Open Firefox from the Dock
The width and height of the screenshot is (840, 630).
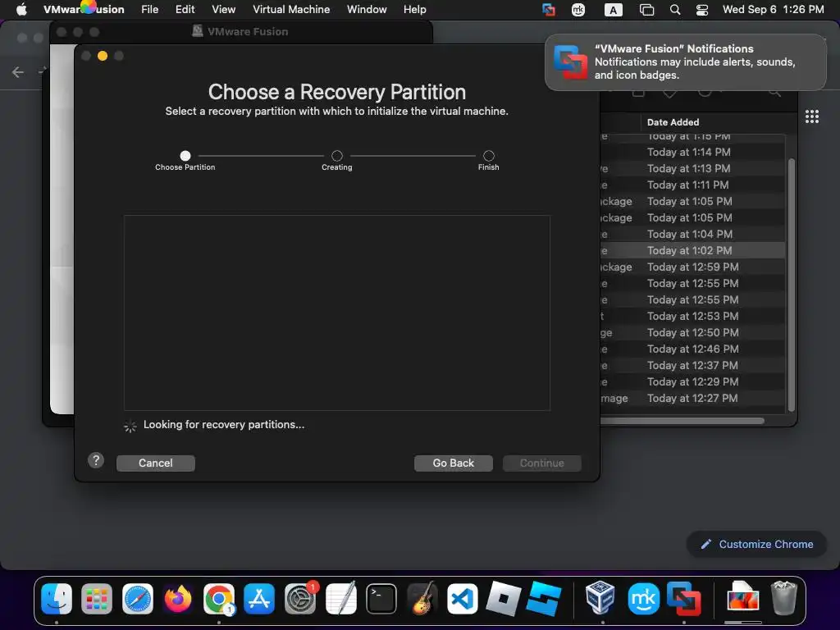pos(178,598)
